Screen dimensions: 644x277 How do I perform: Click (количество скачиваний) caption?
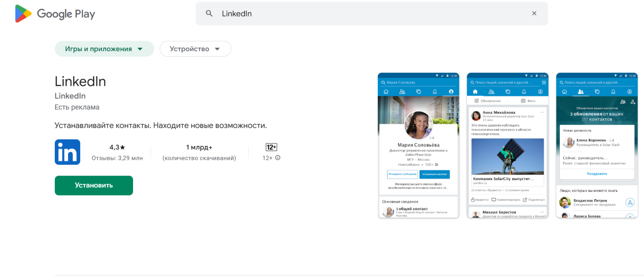(199, 158)
